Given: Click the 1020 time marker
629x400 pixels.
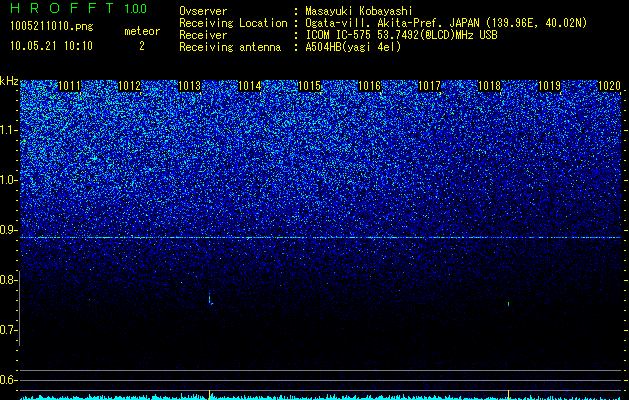Looking at the screenshot, I should click(609, 86).
